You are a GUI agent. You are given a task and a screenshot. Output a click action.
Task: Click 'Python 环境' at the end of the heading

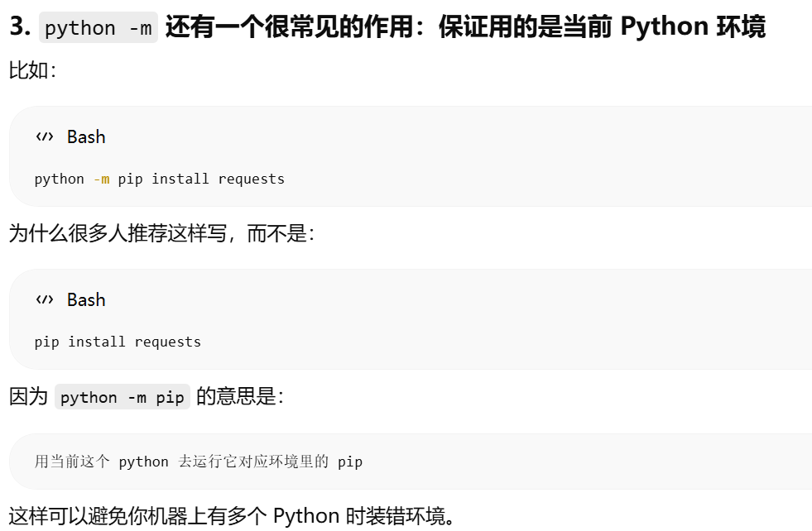693,26
